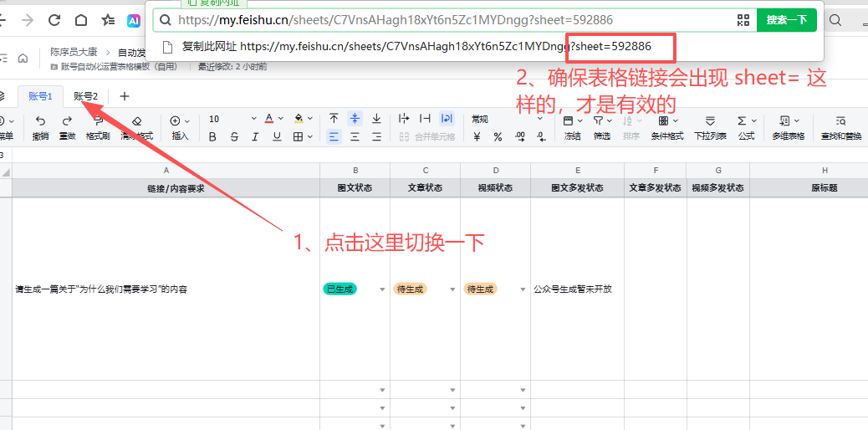Click the blue AI icon
The height and width of the screenshot is (430, 868).
click(x=134, y=21)
